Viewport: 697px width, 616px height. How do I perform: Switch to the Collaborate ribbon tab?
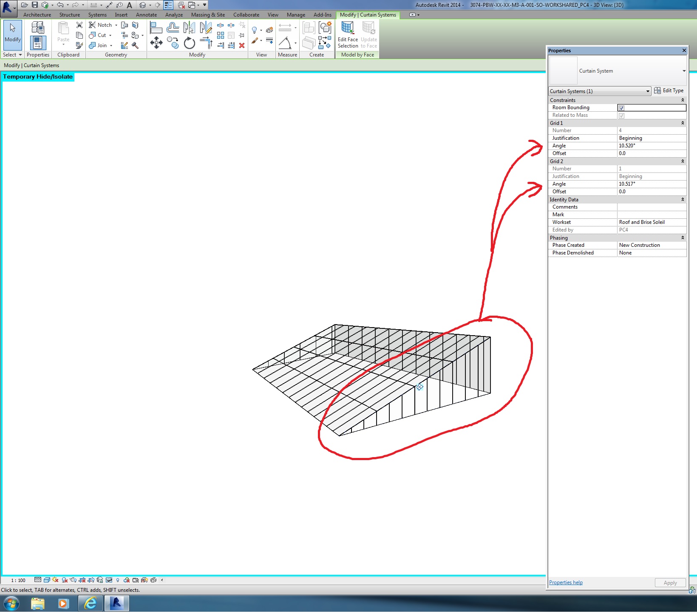coord(246,15)
